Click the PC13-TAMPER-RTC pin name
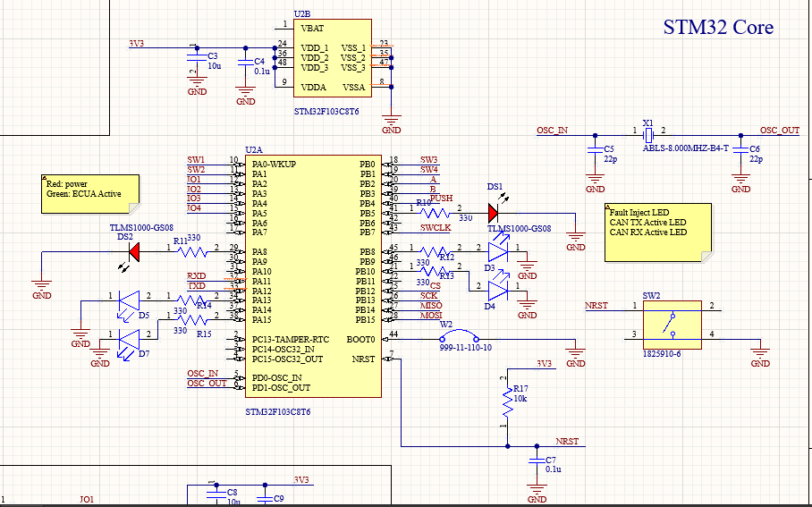Image resolution: width=812 pixels, height=507 pixels. coord(291,339)
